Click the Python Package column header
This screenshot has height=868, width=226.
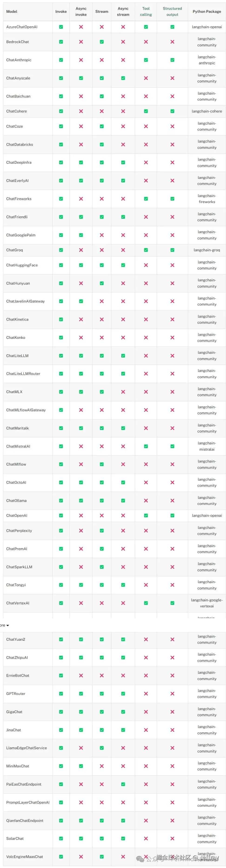(x=207, y=11)
